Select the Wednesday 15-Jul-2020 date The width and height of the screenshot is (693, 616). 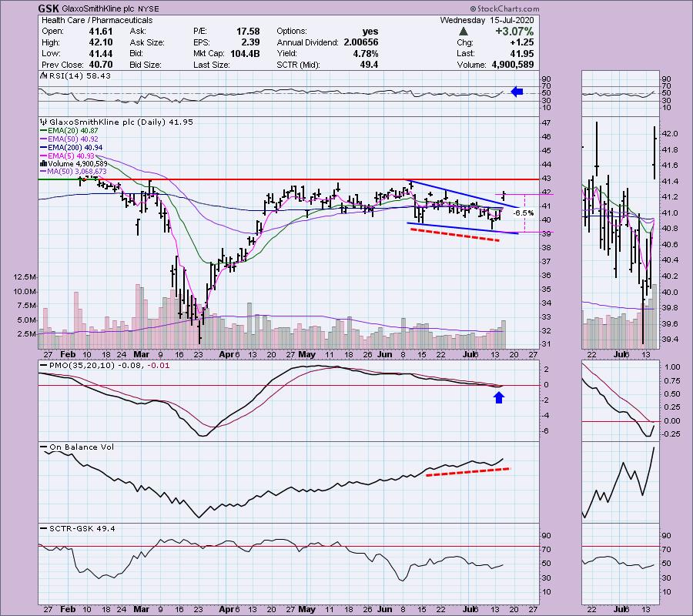click(x=487, y=20)
